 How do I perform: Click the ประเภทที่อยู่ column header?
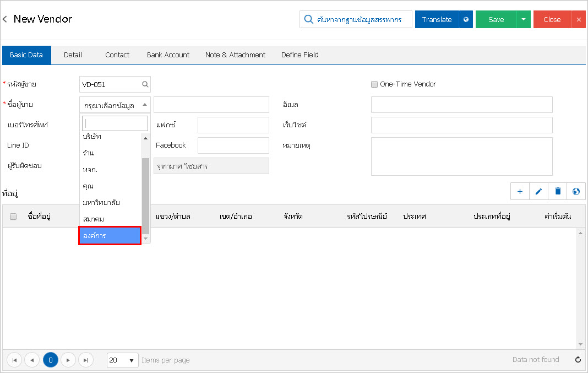(492, 217)
